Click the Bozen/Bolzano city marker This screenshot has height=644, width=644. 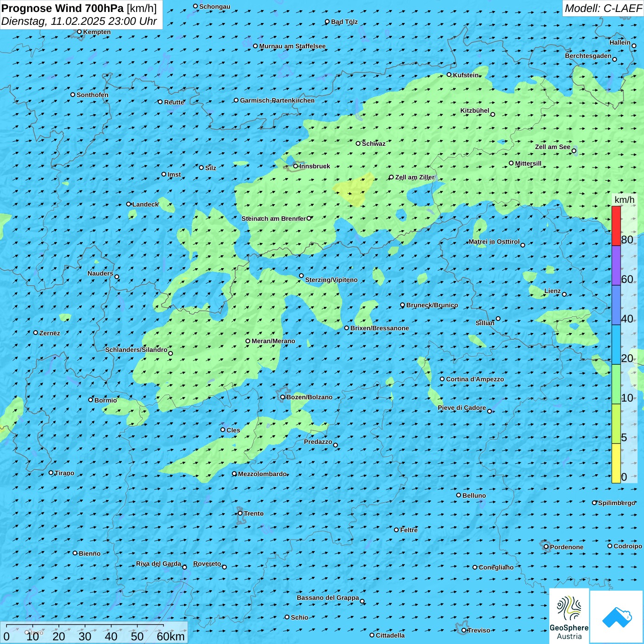[283, 397]
